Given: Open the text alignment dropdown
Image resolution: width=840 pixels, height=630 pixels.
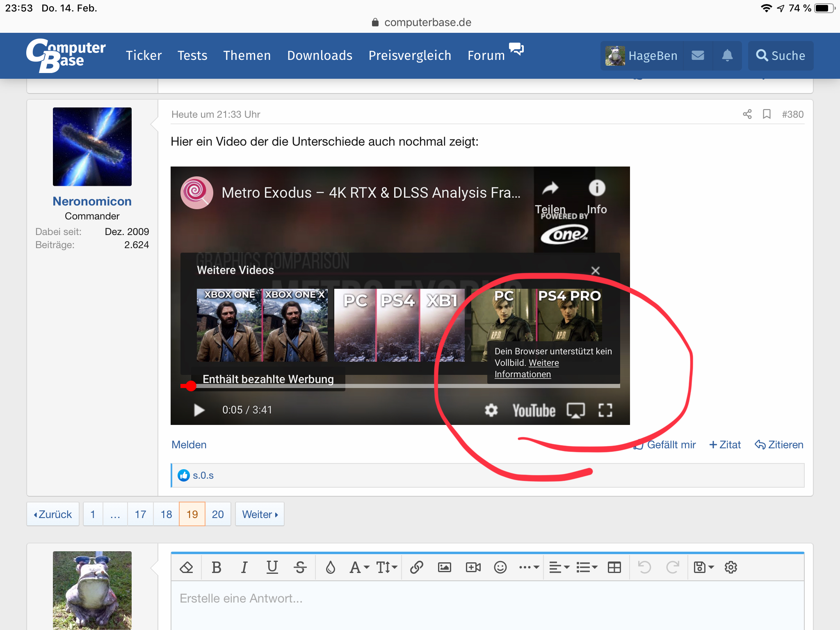Looking at the screenshot, I should tap(559, 567).
